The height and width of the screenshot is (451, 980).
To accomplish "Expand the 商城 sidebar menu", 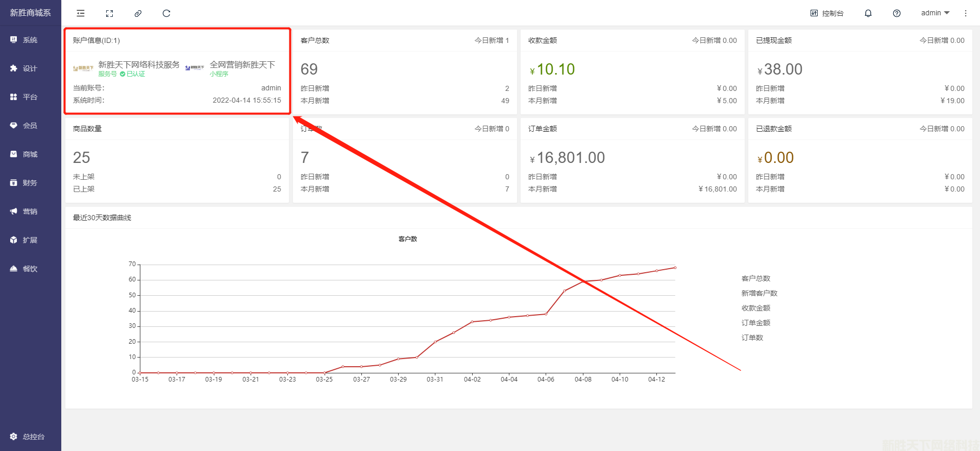I will tap(30, 154).
